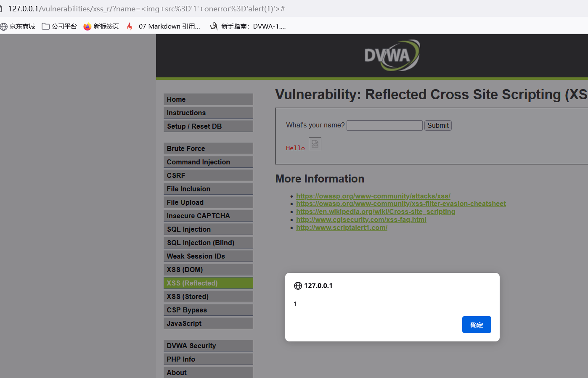Click the More Information heading
Image resolution: width=588 pixels, height=378 pixels.
click(x=320, y=179)
